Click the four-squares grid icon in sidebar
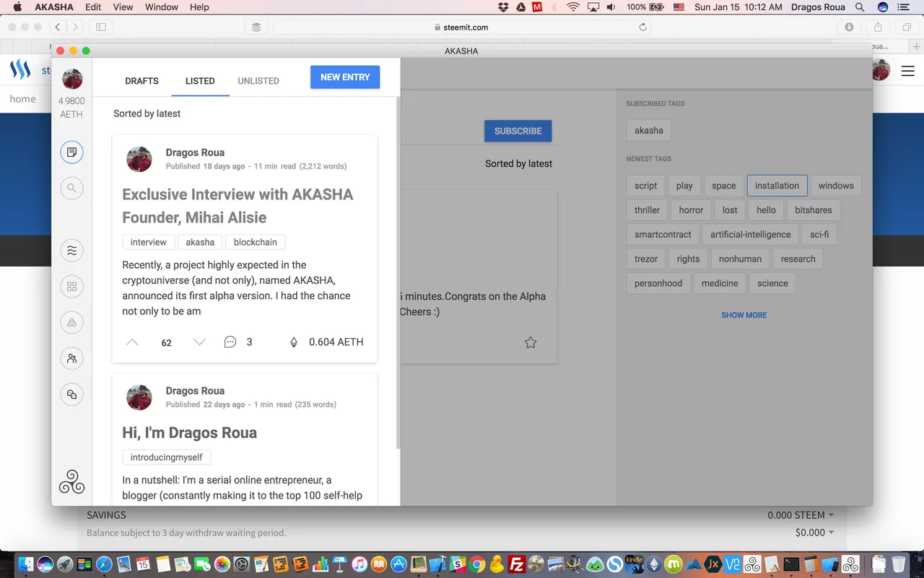924x578 pixels. pos(71,287)
